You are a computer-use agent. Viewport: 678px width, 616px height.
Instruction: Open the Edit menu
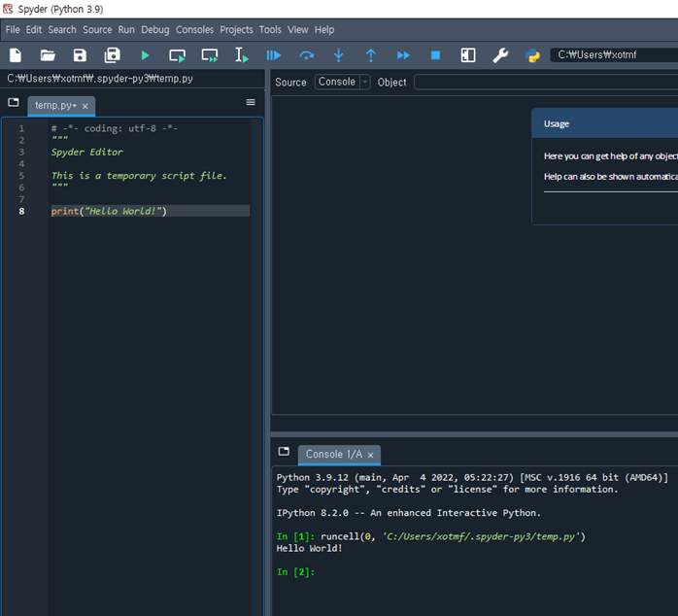pos(34,30)
